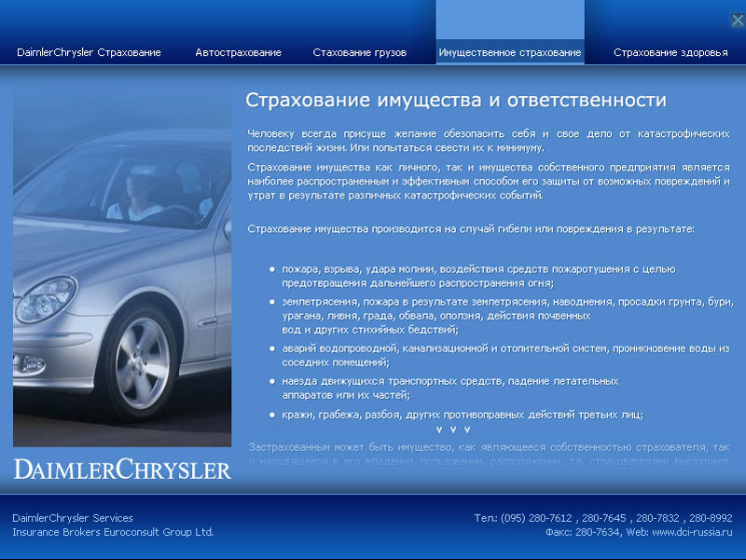The image size is (746, 560).
Task: Open the www.dci-russia.ru website link
Action: (693, 534)
